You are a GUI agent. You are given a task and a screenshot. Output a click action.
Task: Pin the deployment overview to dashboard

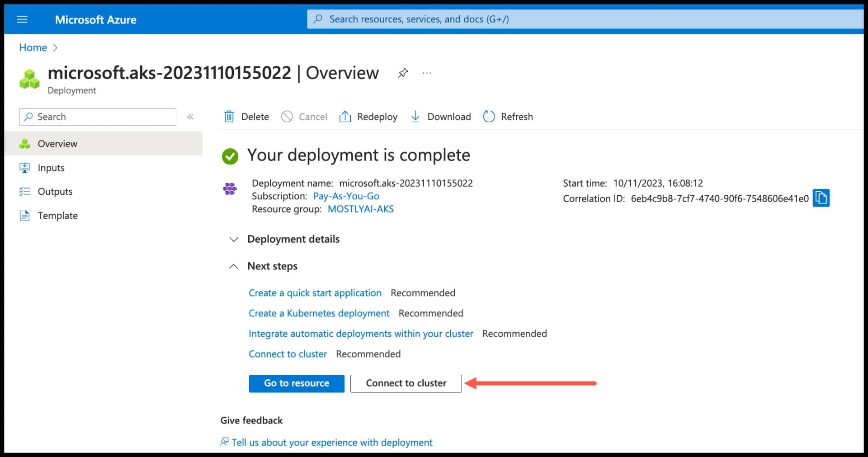pos(402,73)
